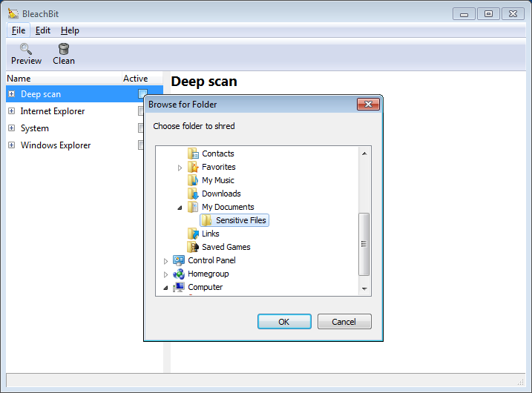
Task: Select the Contacts folder icon
Action: (x=193, y=153)
